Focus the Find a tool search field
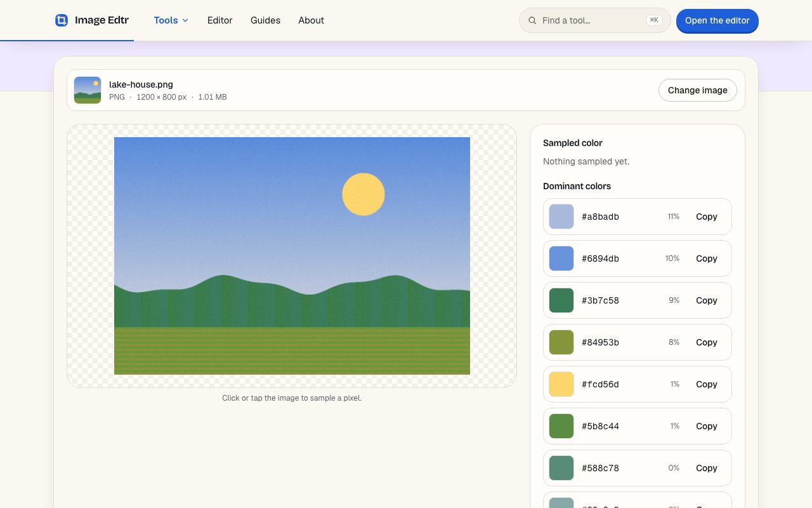This screenshot has height=508, width=812. [x=594, y=20]
